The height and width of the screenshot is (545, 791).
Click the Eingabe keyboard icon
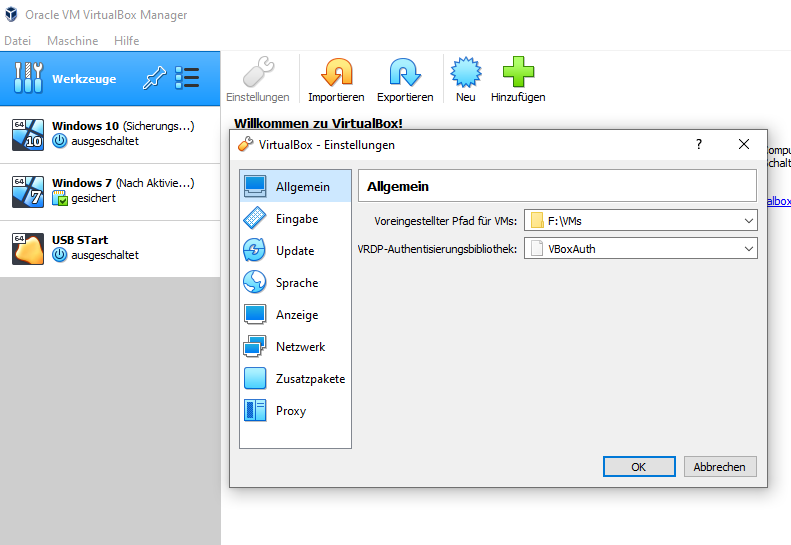tap(255, 219)
